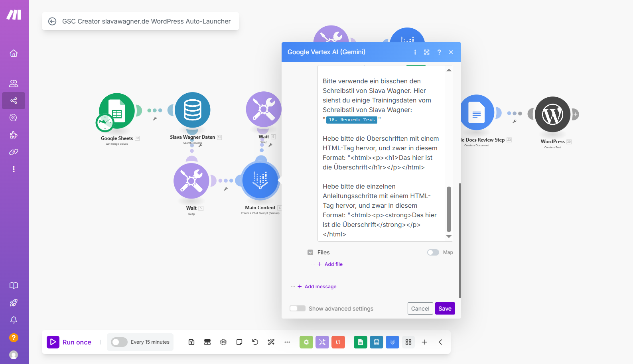
Task: Open the user profile avatar
Action: point(14,355)
